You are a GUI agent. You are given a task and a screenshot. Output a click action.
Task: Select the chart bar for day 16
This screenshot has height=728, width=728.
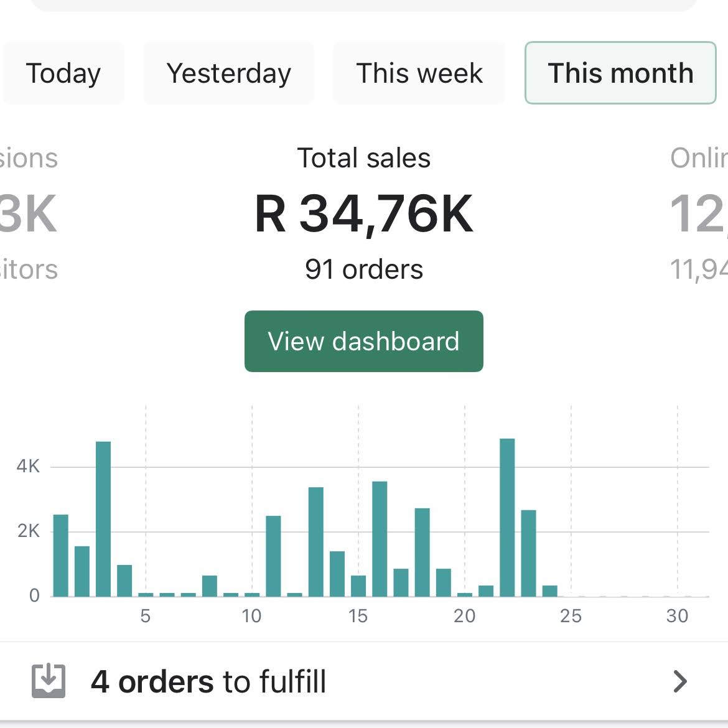pos(380,539)
